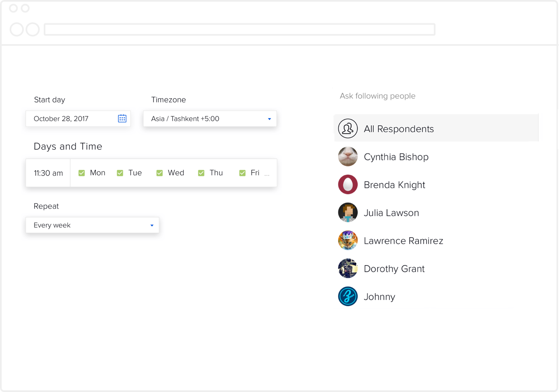The image size is (559, 392).
Task: Click the Dorothy Grant name
Action: click(x=394, y=269)
